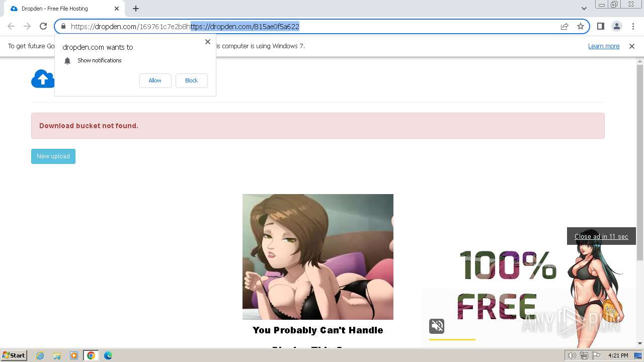644x362 pixels.
Task: Click the share page icon in address bar
Action: 565,26
